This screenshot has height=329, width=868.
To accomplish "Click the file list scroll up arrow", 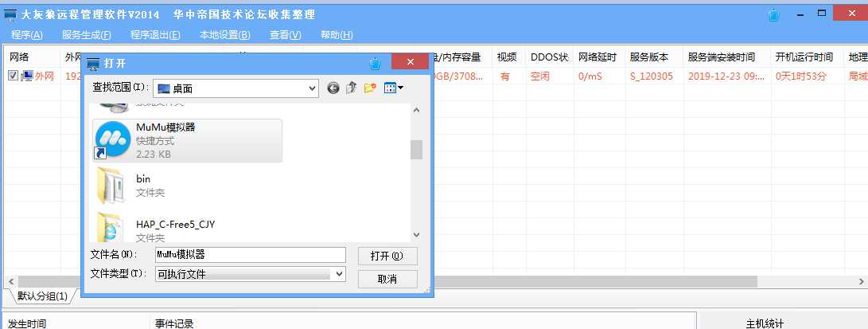I will coord(416,110).
